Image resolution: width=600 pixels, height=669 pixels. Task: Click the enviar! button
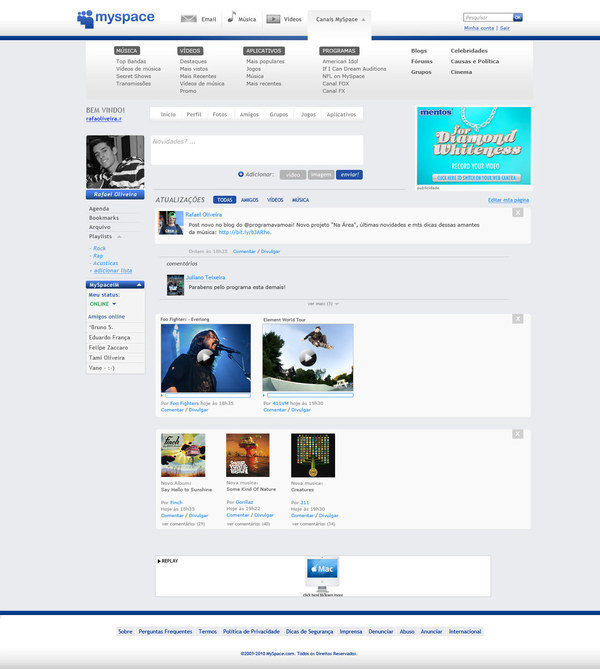point(350,175)
